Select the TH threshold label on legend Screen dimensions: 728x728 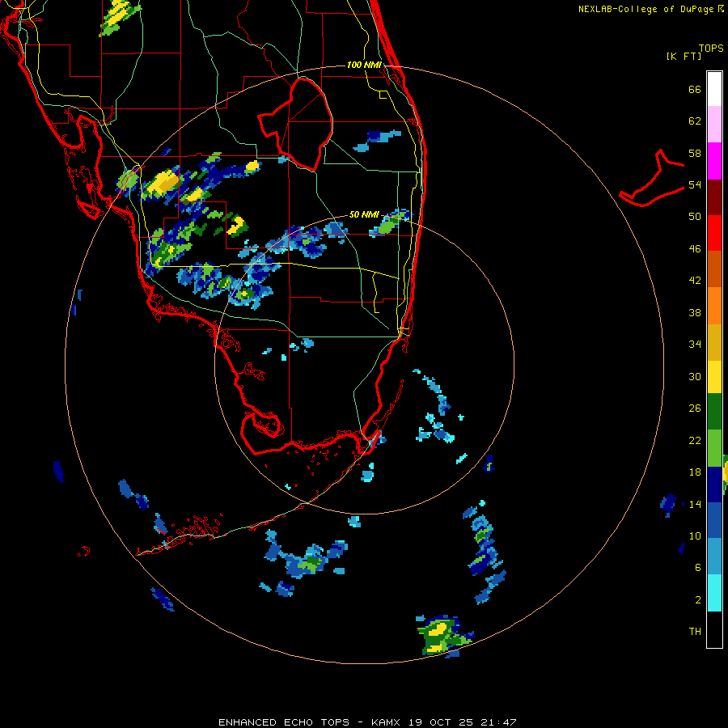(x=695, y=632)
